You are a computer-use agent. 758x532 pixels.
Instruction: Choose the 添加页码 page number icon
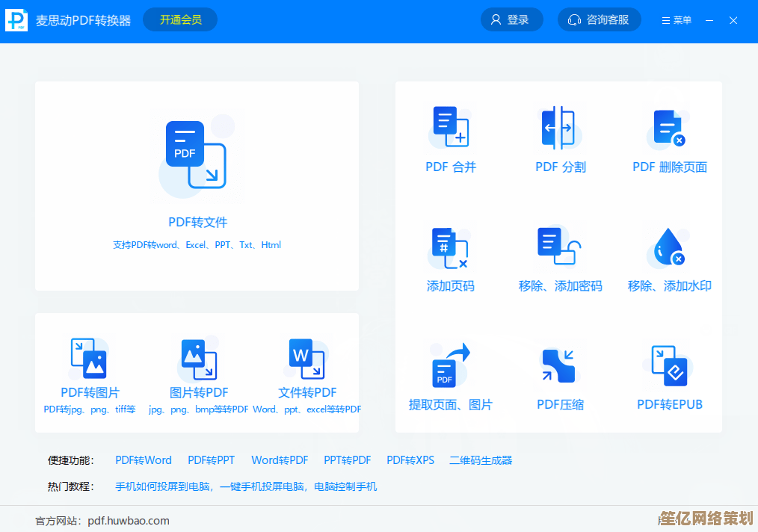pos(450,247)
